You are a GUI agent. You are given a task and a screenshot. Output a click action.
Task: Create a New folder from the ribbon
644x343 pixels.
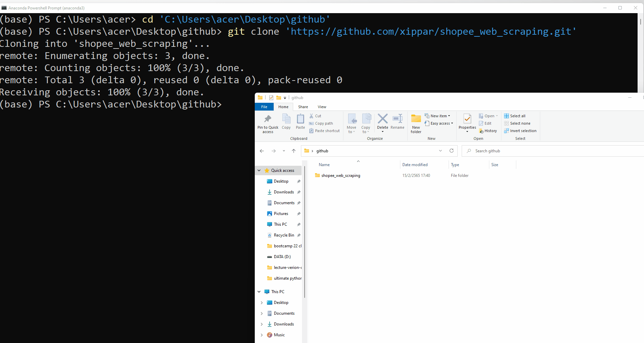coord(416,123)
